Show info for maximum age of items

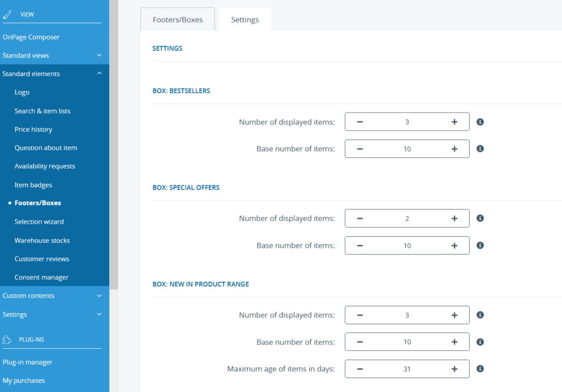[x=480, y=369]
